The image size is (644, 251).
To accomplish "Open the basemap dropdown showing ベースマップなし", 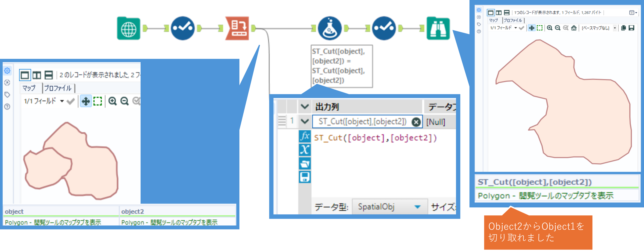I will [615, 28].
